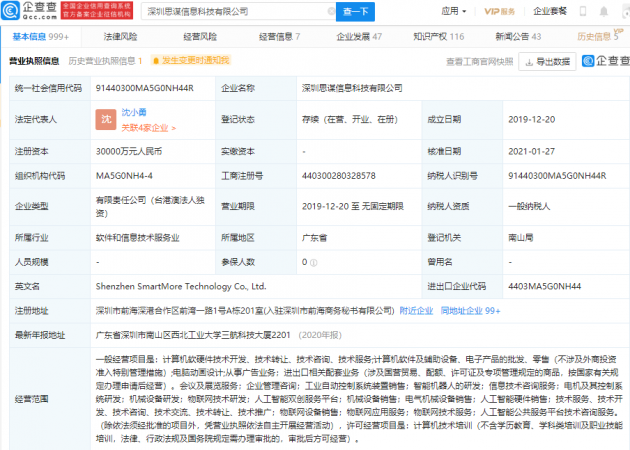This screenshot has height=450, width=630.
Task: Open the 新闻公告 43 tab
Action: tap(518, 37)
